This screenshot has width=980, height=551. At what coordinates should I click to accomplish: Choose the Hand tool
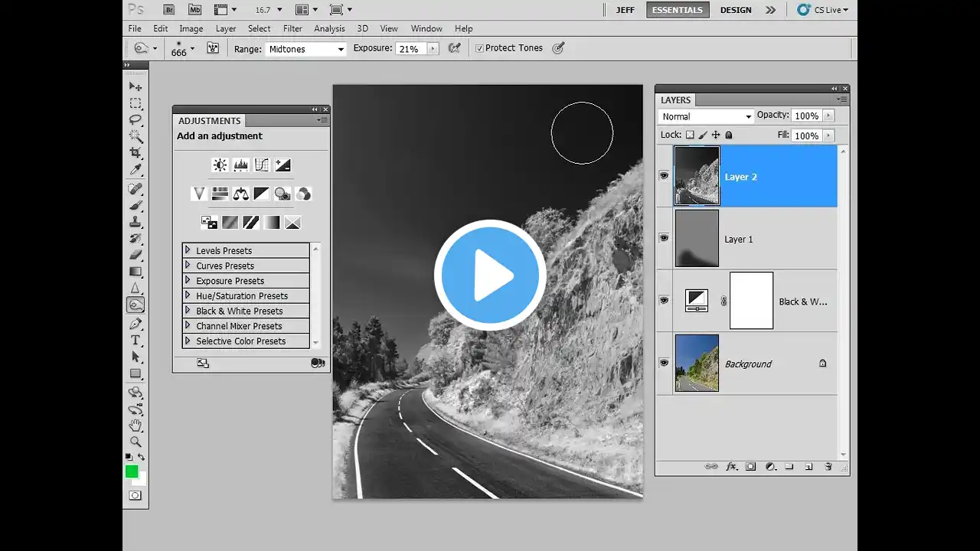(x=136, y=425)
